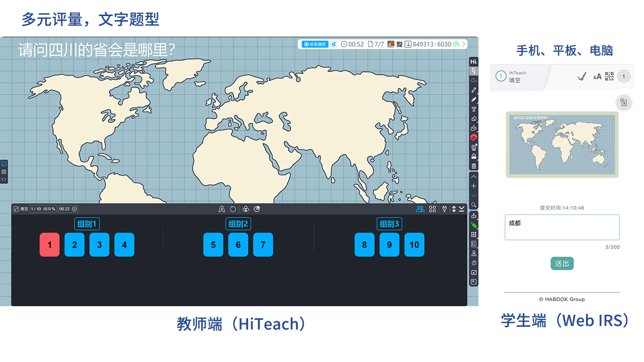Viewport: 644px width, 362px height.
Task: Select the pencil tool in right toolbar
Action: click(x=473, y=90)
